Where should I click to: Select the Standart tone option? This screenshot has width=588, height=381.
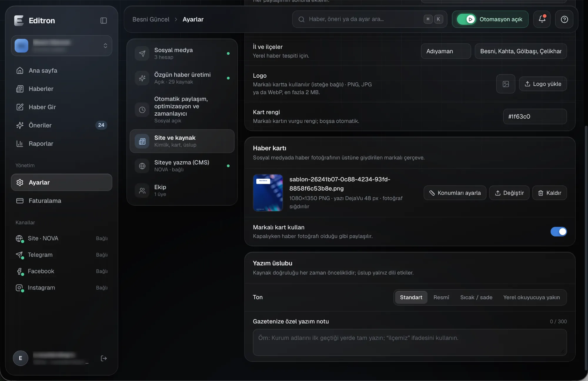pyautogui.click(x=411, y=297)
